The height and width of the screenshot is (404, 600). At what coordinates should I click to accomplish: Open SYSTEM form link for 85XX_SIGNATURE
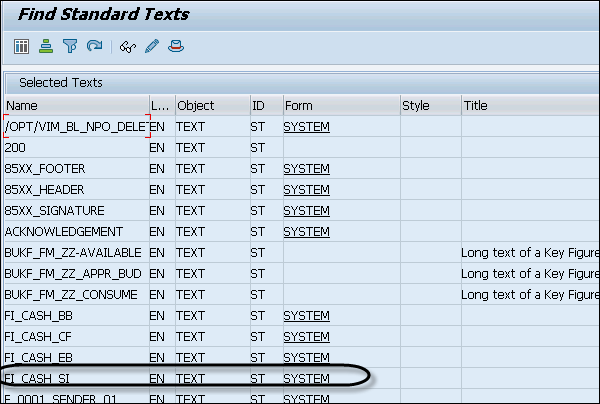click(307, 211)
